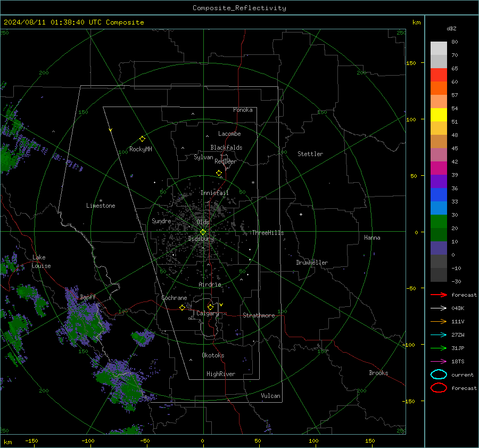Screen dimensions: 479x448
Task: Click the Stettler map label
Action: [x=310, y=154]
